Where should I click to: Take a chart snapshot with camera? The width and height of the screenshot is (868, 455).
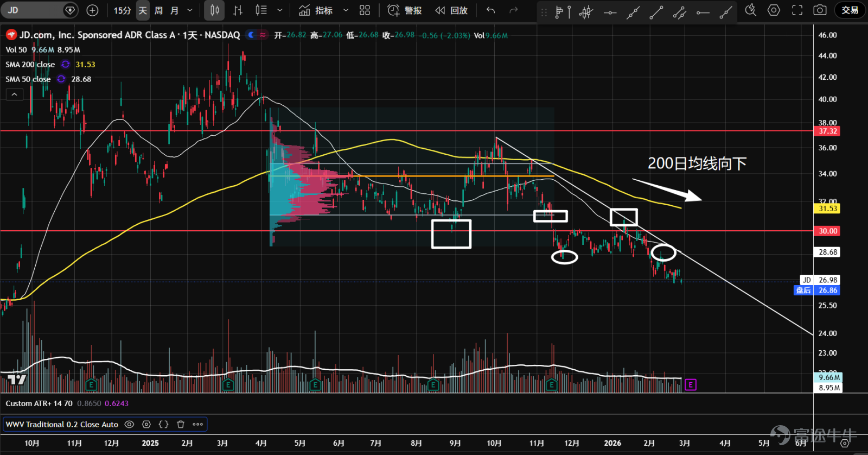(x=820, y=10)
